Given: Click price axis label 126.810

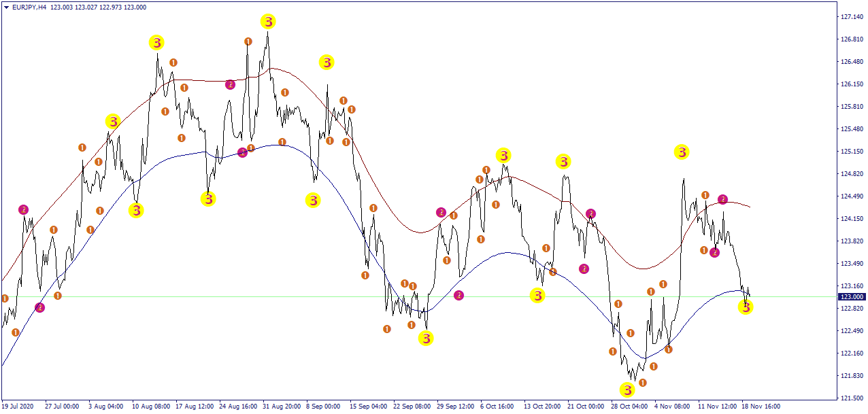Looking at the screenshot, I should tap(852, 39).
